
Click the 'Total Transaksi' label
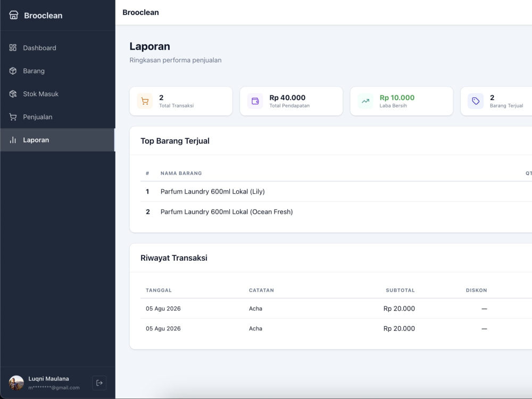tap(177, 105)
